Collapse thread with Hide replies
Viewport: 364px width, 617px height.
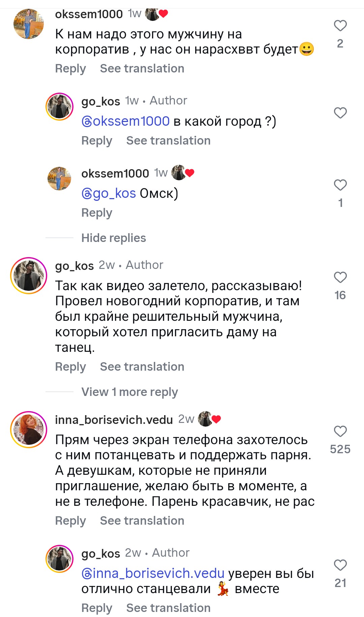[114, 238]
